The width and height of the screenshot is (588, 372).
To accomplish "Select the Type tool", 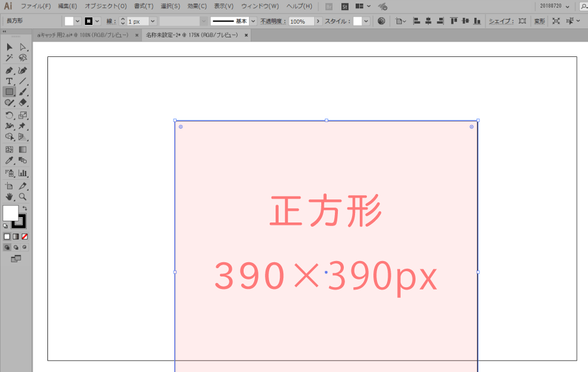I will point(9,81).
